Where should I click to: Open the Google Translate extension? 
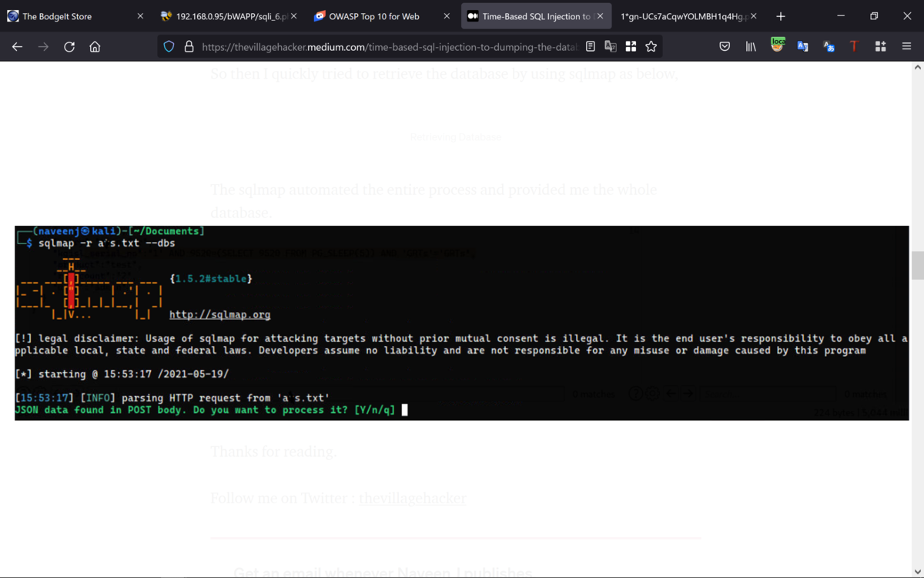click(x=802, y=47)
